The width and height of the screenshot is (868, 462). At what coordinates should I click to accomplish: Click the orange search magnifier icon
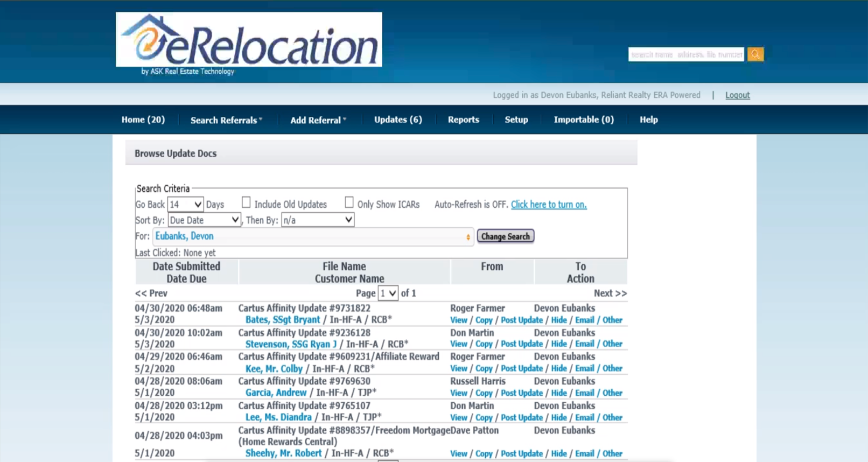coord(755,54)
